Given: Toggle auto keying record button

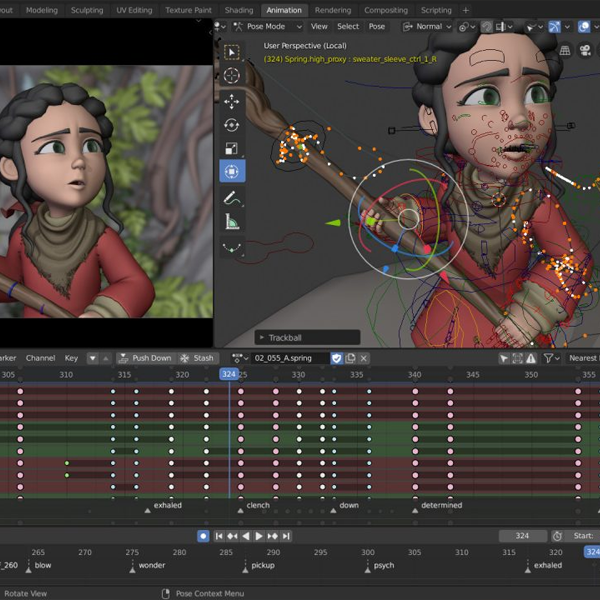Looking at the screenshot, I should tap(203, 536).
